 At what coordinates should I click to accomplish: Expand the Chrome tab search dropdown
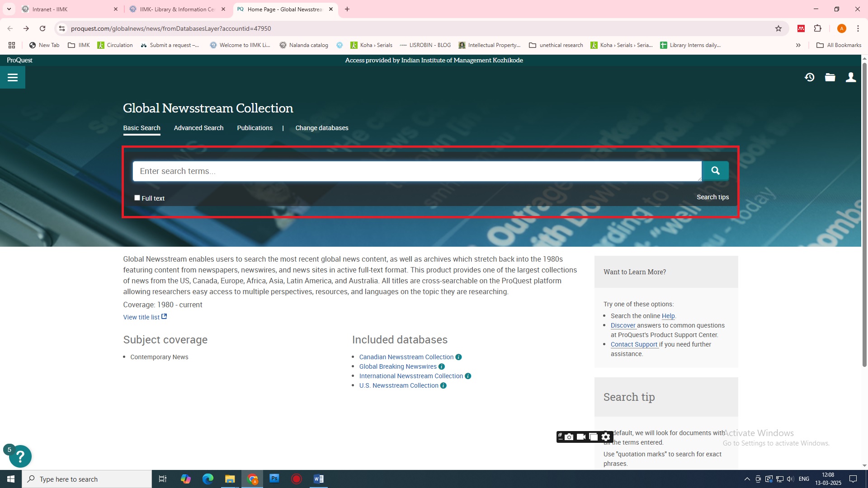click(9, 9)
